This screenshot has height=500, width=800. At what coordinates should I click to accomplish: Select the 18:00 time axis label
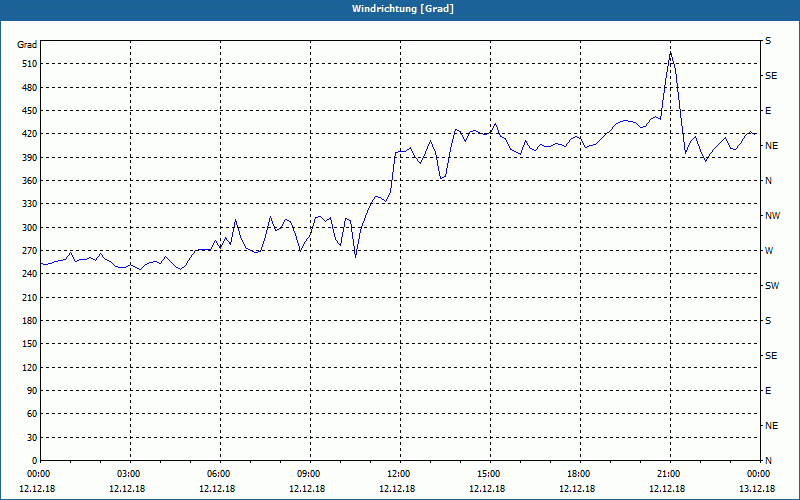point(580,474)
